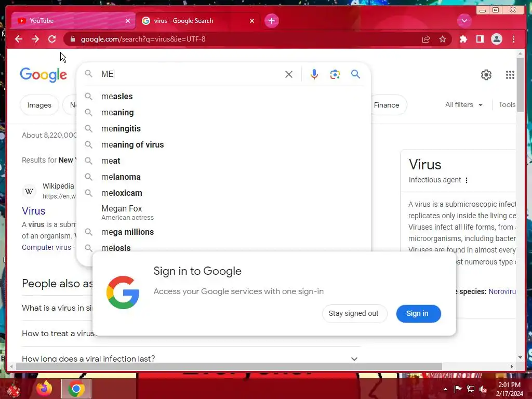Viewport: 532px width, 399px height.
Task: Expand the viral infection question
Action: pyautogui.click(x=354, y=358)
